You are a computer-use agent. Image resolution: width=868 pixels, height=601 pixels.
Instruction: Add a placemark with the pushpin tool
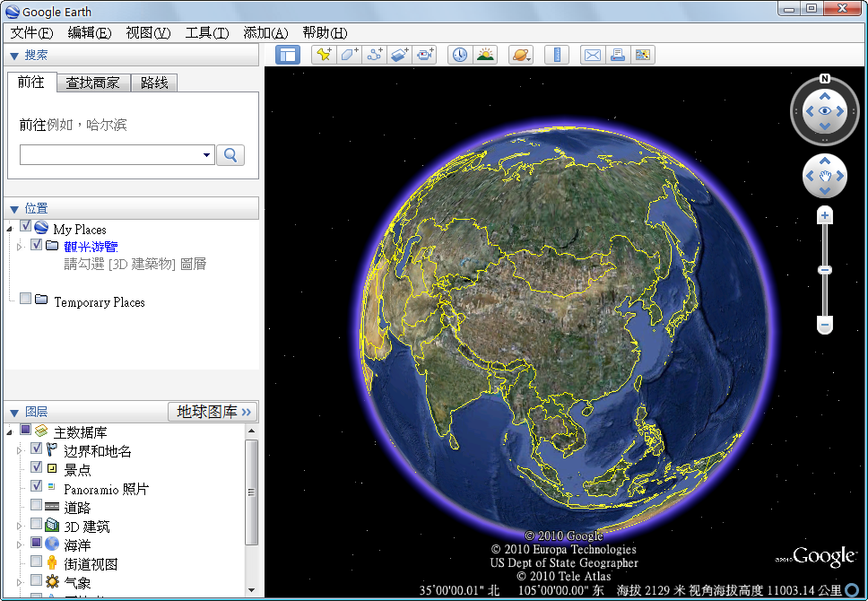[x=323, y=54]
